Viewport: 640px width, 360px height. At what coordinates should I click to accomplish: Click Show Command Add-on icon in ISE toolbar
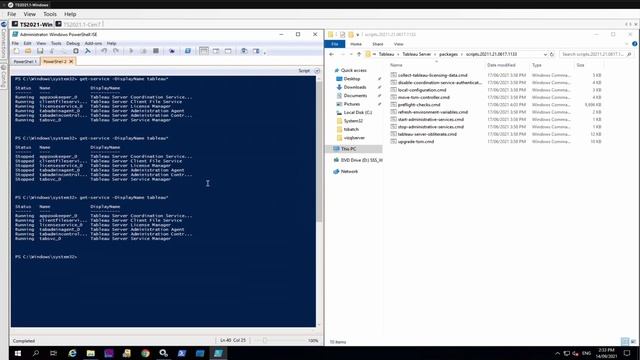click(x=256, y=51)
